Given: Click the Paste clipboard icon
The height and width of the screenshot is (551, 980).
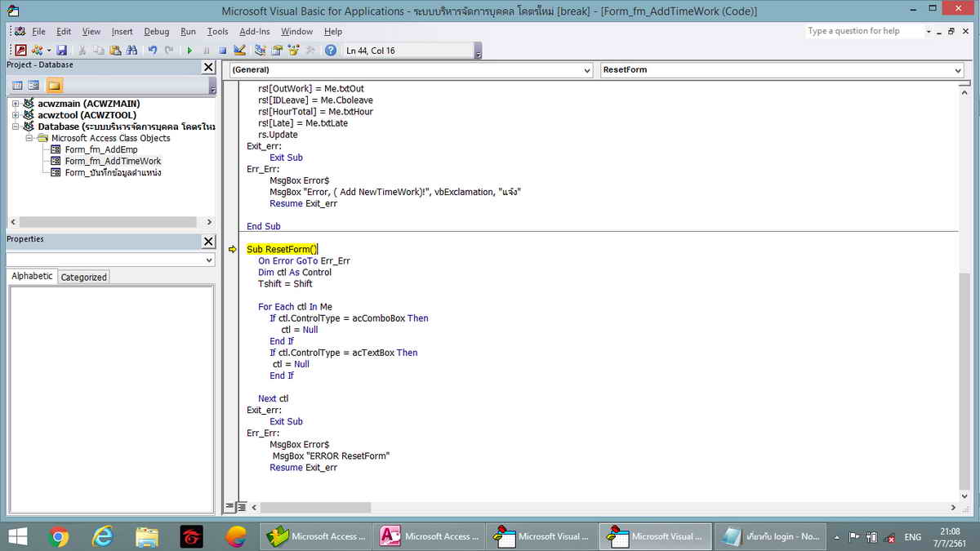Looking at the screenshot, I should (115, 51).
